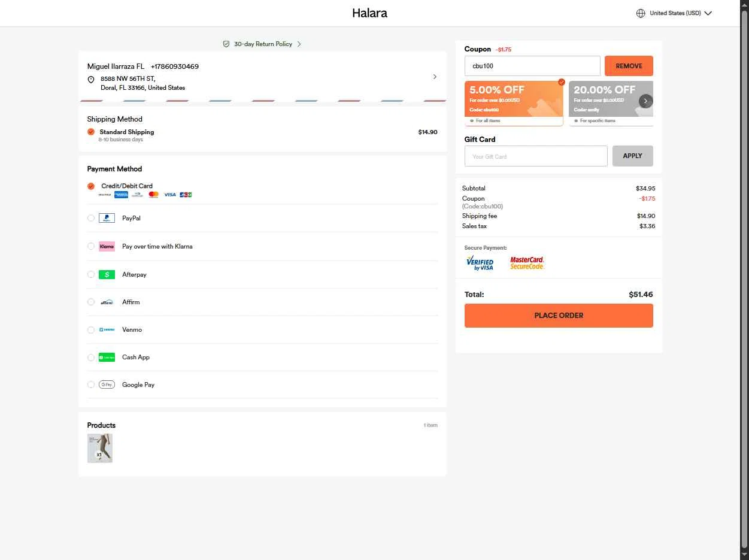Screen dimensions: 749x560
Task: Remove the applied coupon code
Action: point(629,66)
